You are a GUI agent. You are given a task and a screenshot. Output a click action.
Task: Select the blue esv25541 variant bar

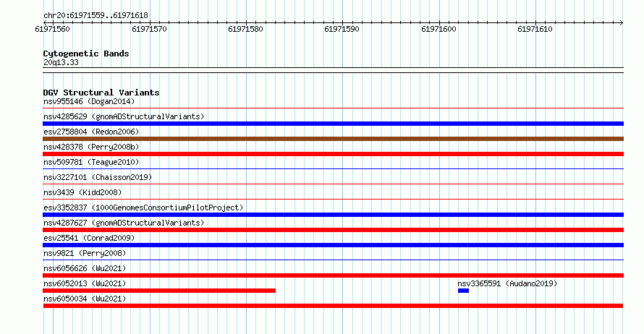tap(333, 245)
